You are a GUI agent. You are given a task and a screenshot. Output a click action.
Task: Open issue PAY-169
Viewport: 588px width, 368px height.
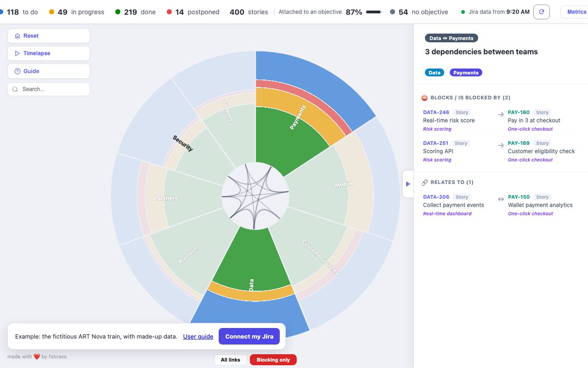(519, 143)
